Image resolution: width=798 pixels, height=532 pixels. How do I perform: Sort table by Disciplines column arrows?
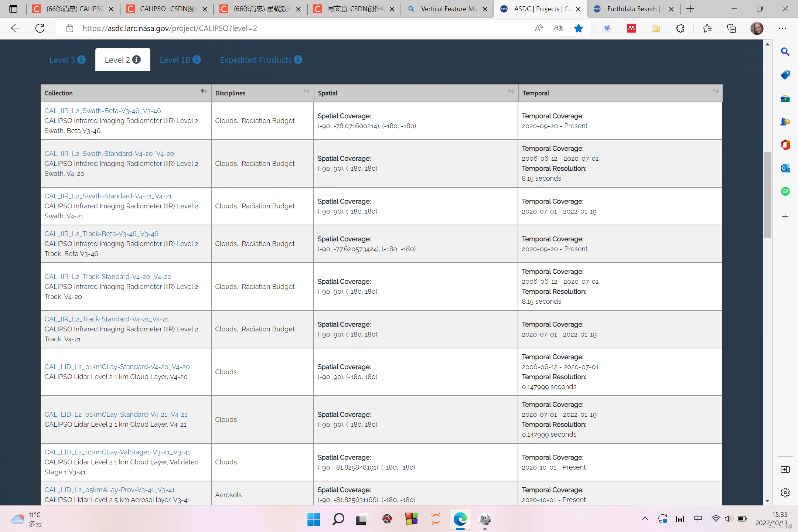[306, 91]
